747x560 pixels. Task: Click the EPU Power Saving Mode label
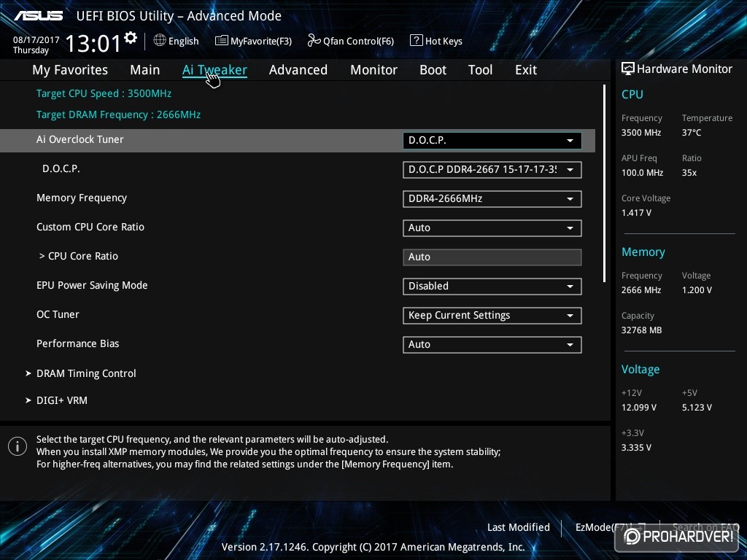(x=92, y=285)
